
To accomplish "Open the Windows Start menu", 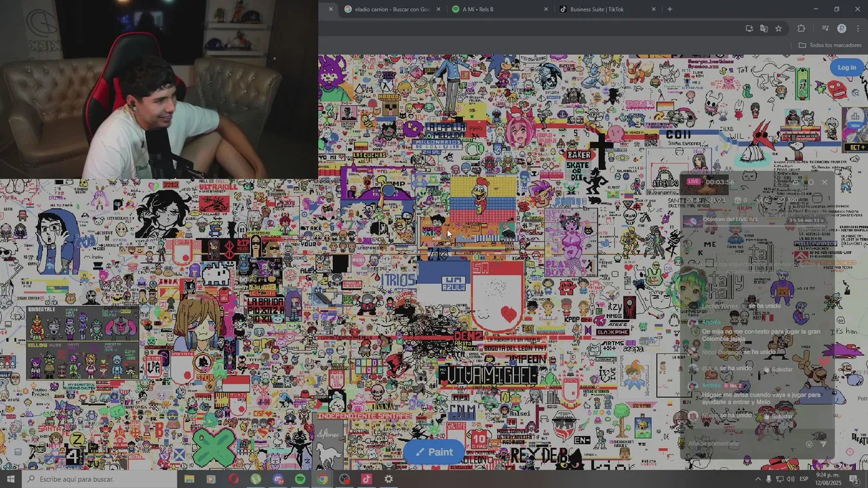I will 11,479.
